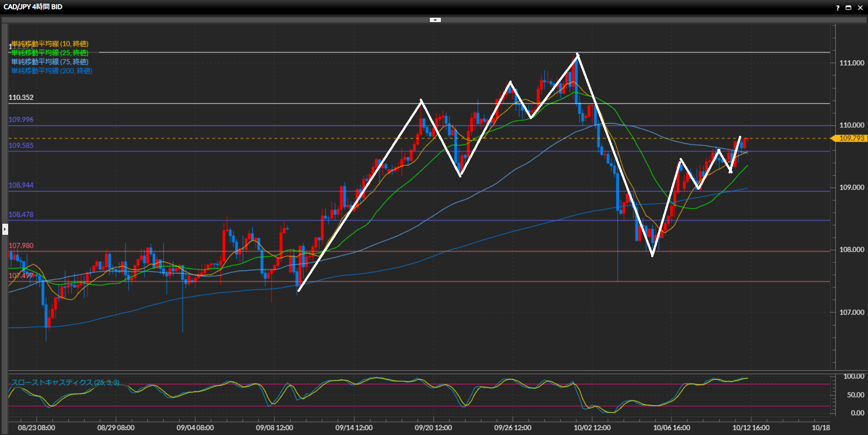
Task: Click the 10/02 12:00 time axis label
Action: (592, 428)
